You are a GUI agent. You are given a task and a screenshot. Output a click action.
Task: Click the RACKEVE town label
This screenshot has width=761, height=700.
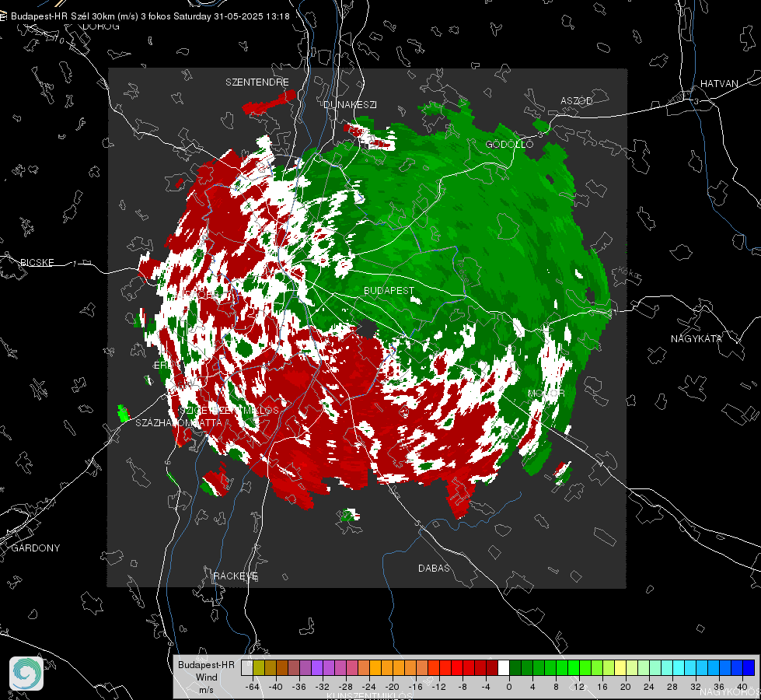[x=236, y=576]
